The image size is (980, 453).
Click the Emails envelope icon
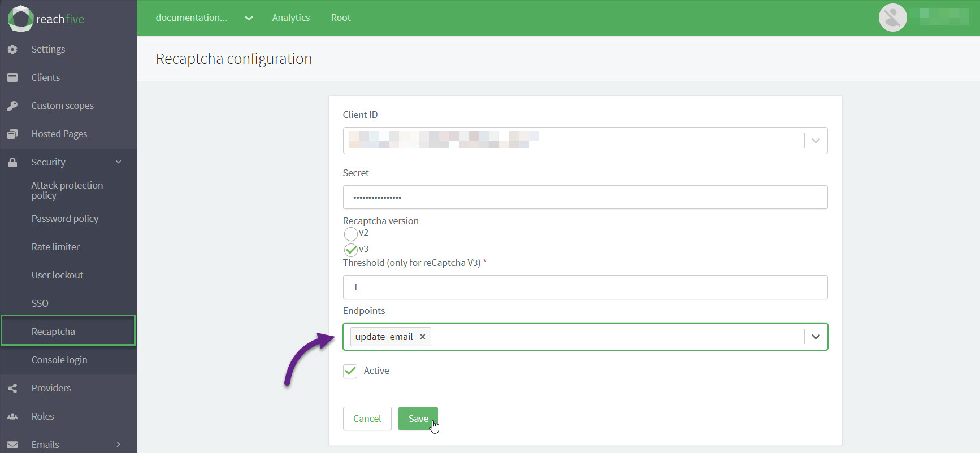click(12, 445)
